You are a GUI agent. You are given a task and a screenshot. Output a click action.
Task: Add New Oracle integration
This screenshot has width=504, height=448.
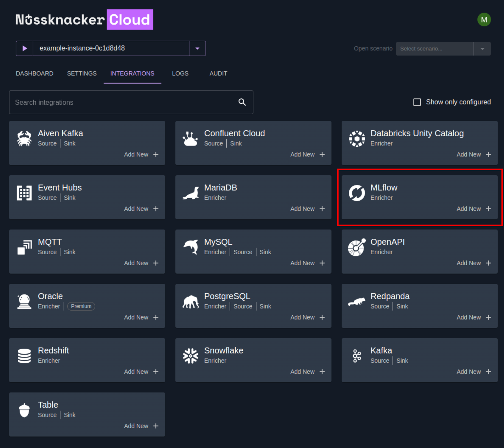tap(141, 317)
